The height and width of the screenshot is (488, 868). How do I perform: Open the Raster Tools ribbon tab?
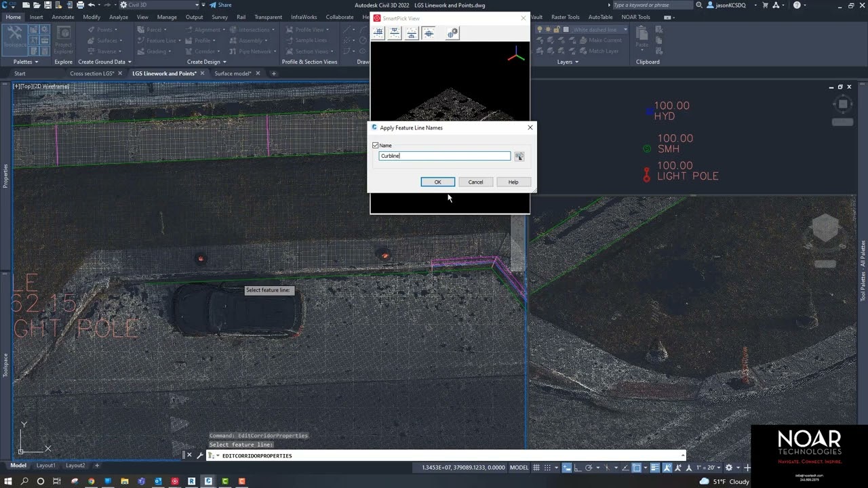565,17
